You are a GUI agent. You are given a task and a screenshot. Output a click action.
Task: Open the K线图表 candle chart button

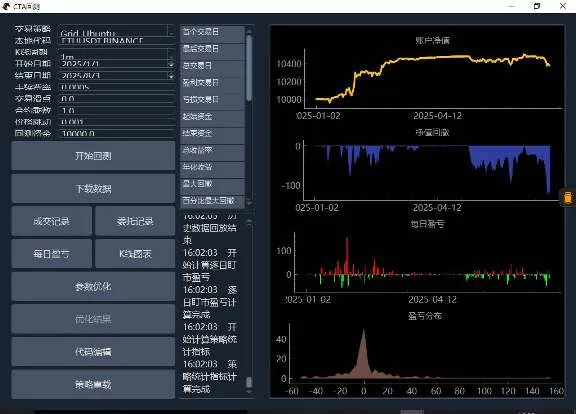tap(135, 254)
